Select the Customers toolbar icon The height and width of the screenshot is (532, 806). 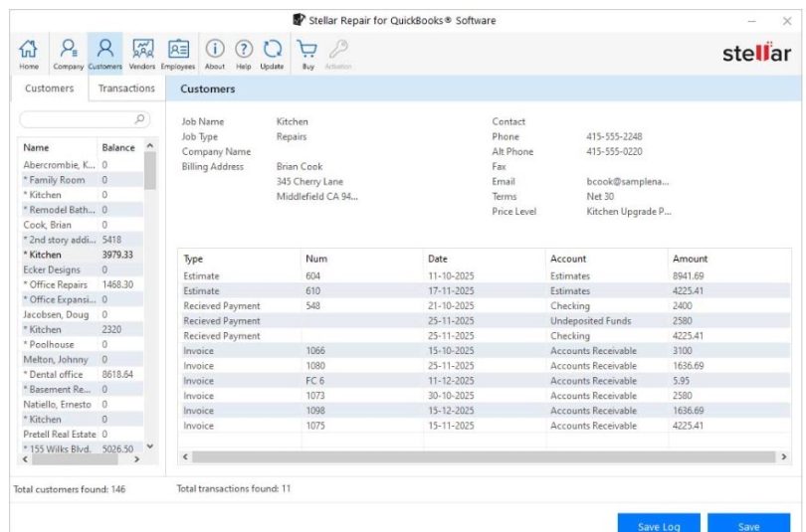(x=104, y=54)
